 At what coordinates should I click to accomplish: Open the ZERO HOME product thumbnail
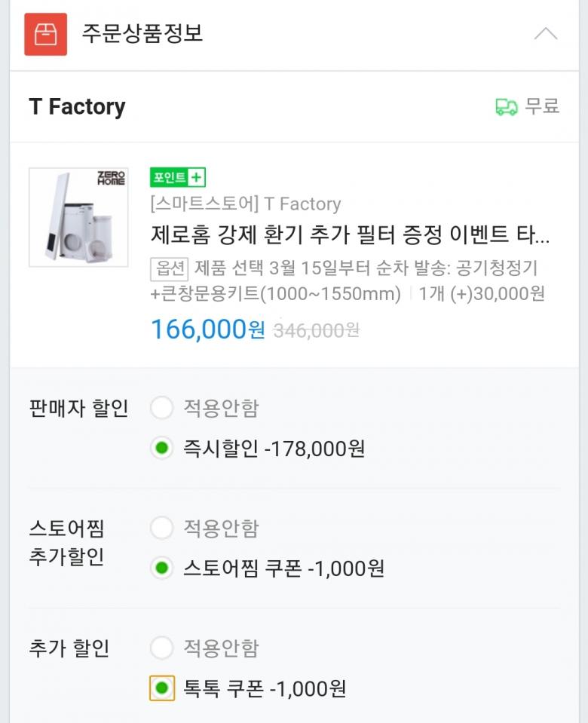pyautogui.click(x=78, y=217)
